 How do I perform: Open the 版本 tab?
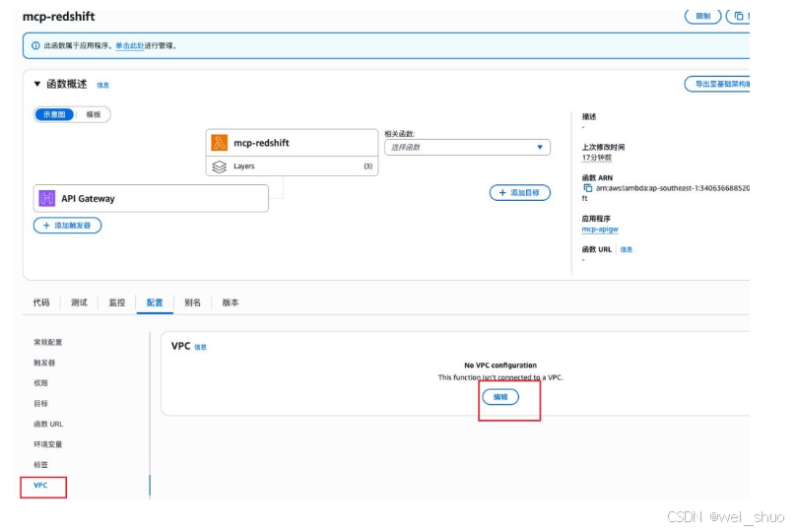231,302
